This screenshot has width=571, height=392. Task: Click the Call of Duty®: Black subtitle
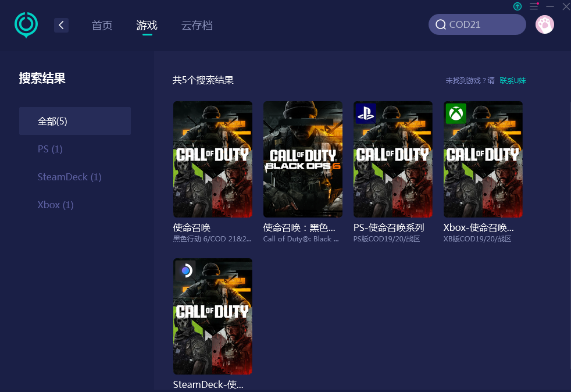(301, 239)
